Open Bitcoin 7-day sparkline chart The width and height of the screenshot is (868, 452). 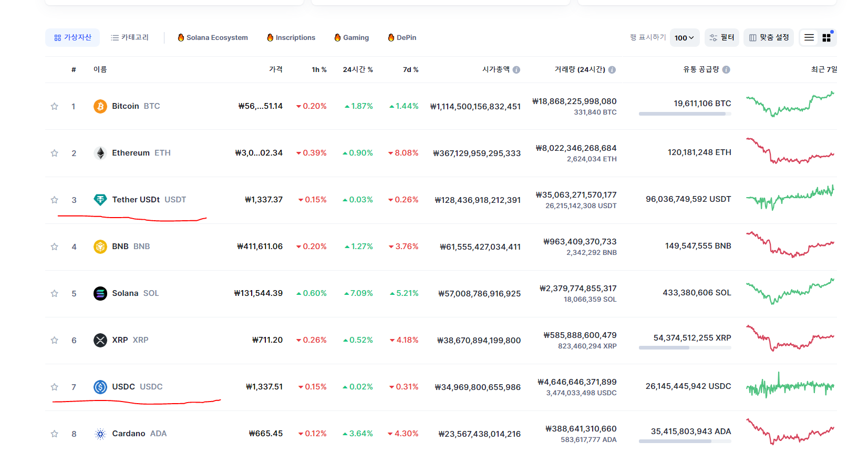790,104
